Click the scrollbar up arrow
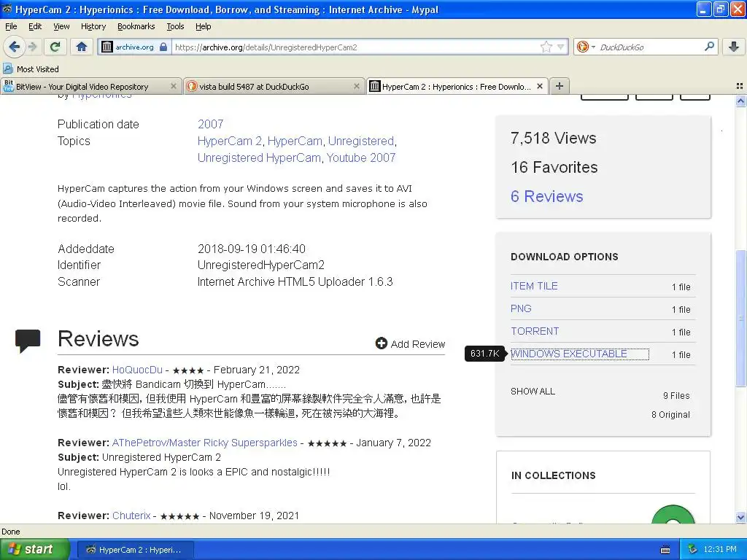Image resolution: width=747 pixels, height=560 pixels. (x=741, y=101)
